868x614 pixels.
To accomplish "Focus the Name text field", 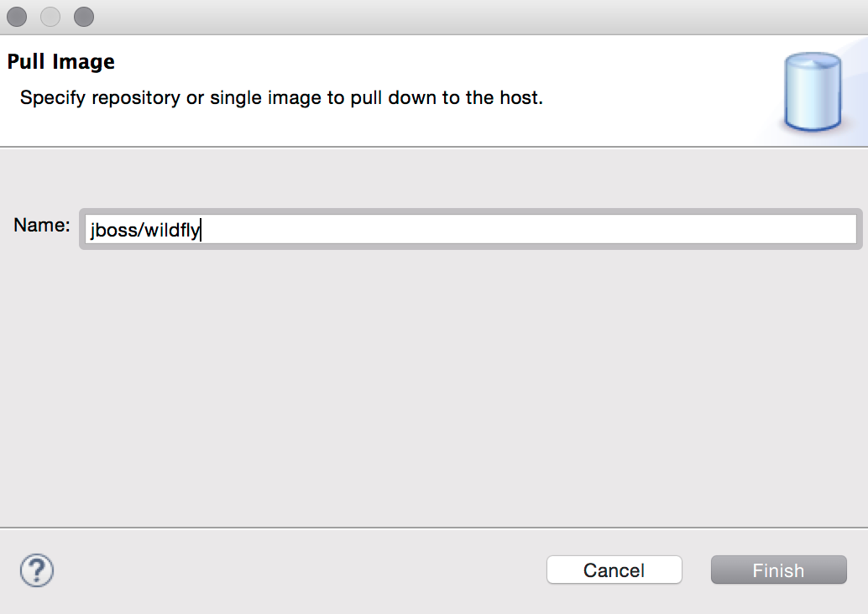I will (470, 229).
